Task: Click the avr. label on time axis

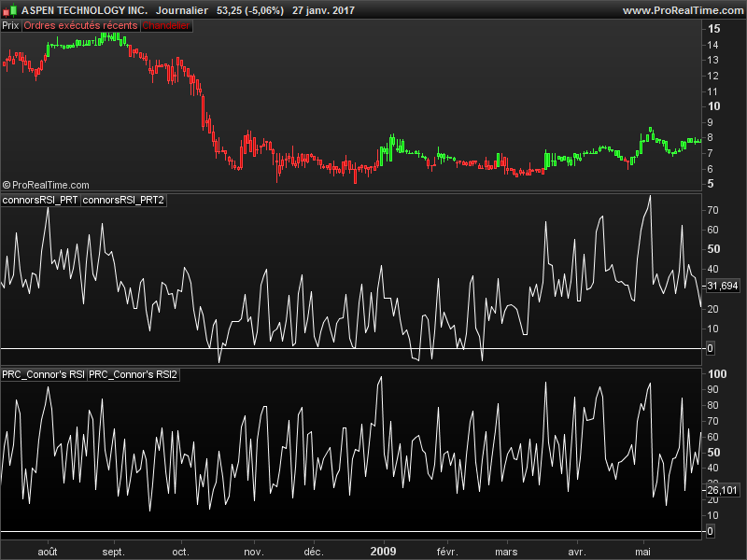Action: pyautogui.click(x=576, y=552)
